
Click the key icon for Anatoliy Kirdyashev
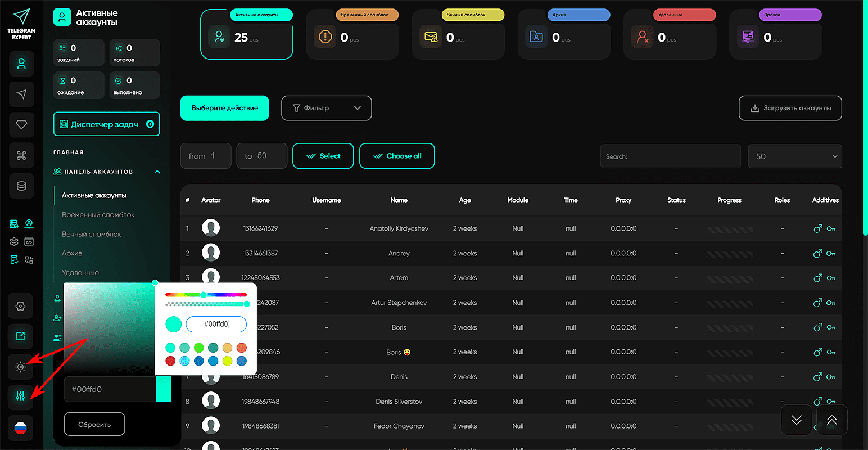tap(831, 228)
